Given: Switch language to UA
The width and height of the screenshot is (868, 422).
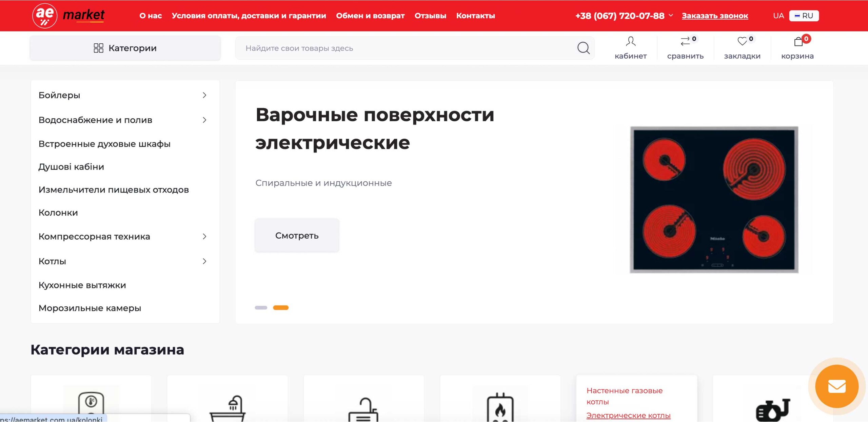Looking at the screenshot, I should [778, 16].
